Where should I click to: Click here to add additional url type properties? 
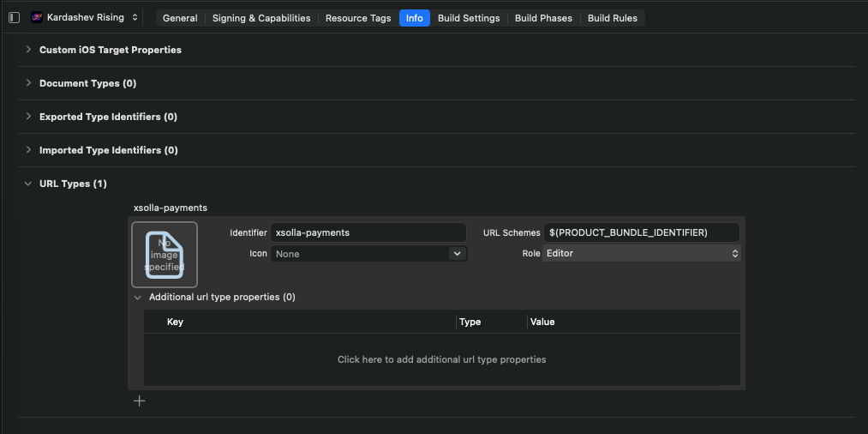point(442,359)
